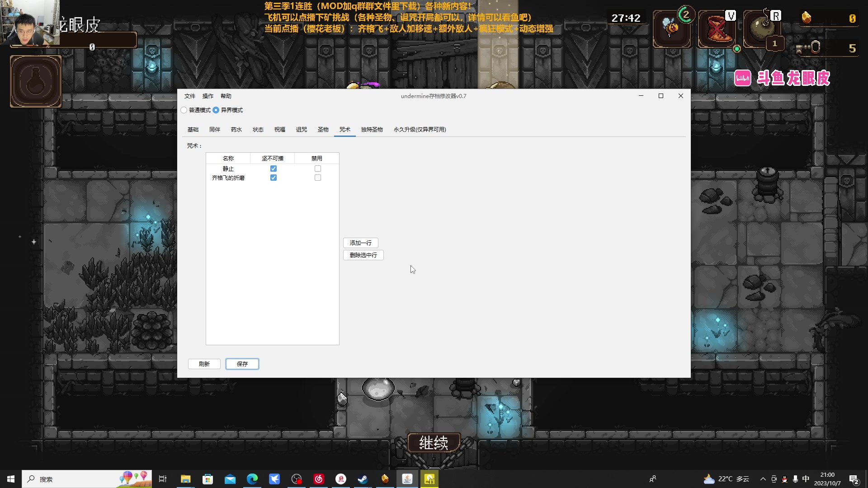Click the 继续 button in the game
This screenshot has height=488, width=868.
point(434,443)
